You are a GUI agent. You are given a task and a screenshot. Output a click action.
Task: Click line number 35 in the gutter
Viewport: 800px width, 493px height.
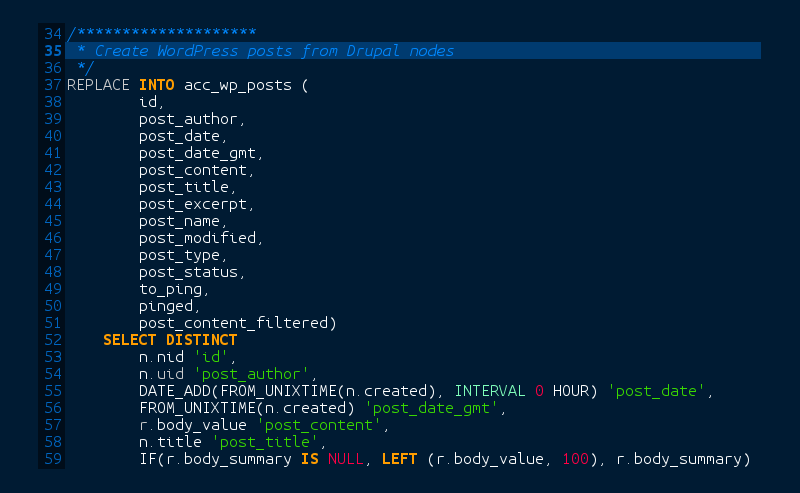[54, 51]
